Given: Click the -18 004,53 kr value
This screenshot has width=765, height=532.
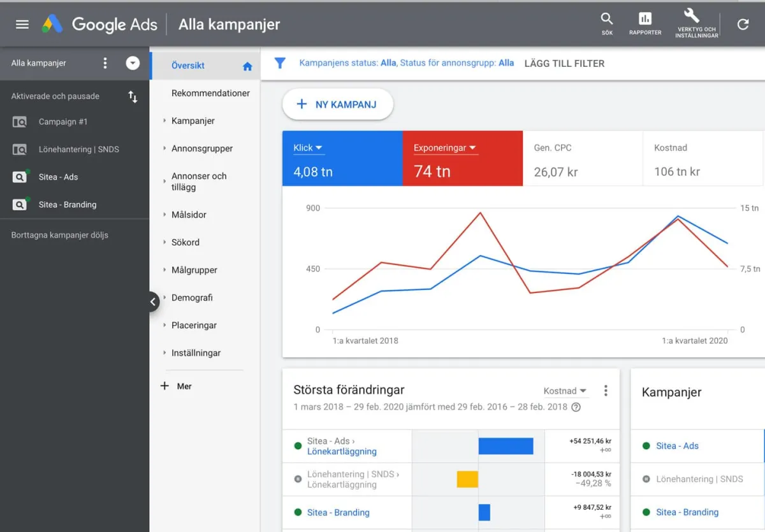Looking at the screenshot, I should [590, 474].
